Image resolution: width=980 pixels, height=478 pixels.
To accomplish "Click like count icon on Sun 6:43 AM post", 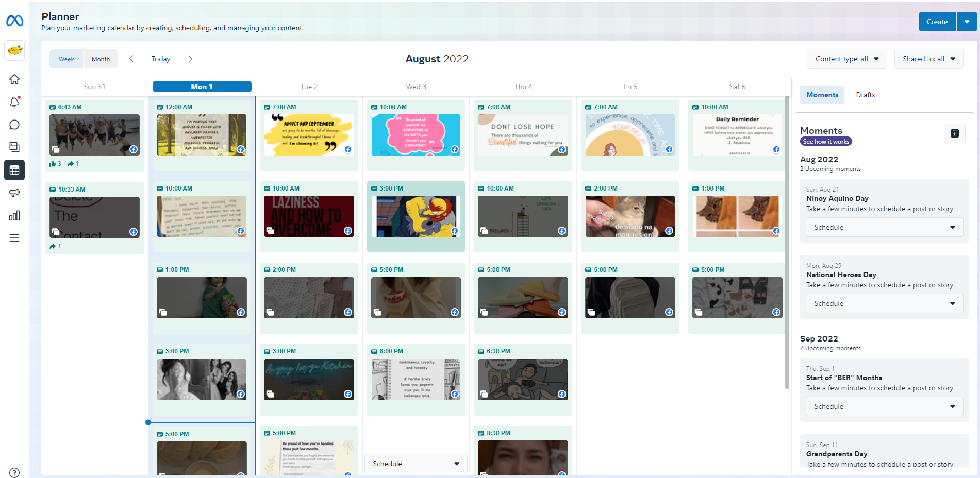I will (53, 164).
